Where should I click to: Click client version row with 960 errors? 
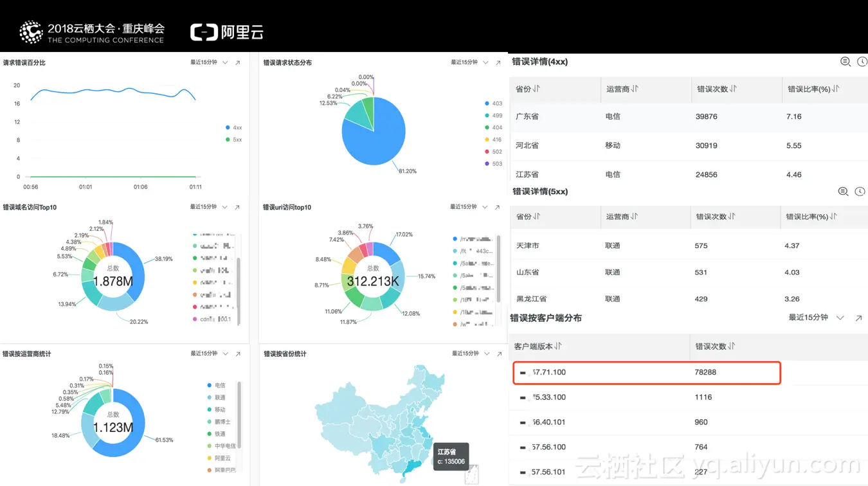[x=689, y=422]
